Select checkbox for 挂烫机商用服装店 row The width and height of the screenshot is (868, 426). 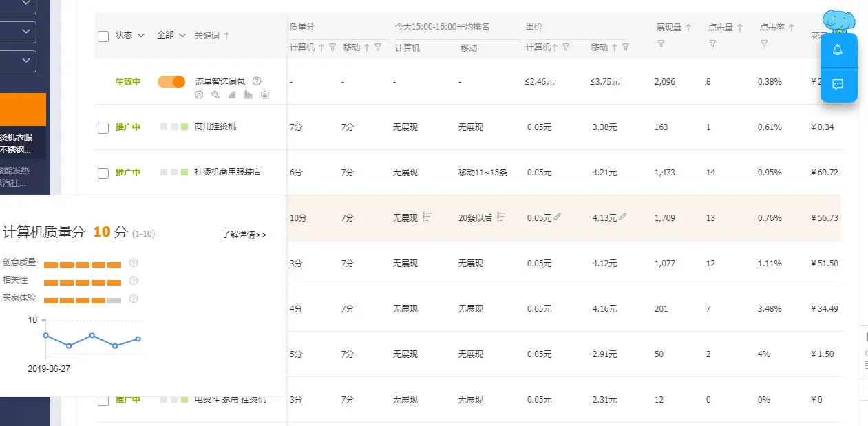pyautogui.click(x=103, y=173)
